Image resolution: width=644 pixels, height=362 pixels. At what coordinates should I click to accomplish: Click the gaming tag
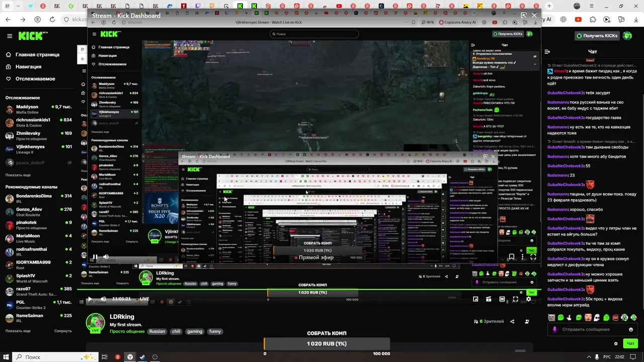(x=194, y=331)
